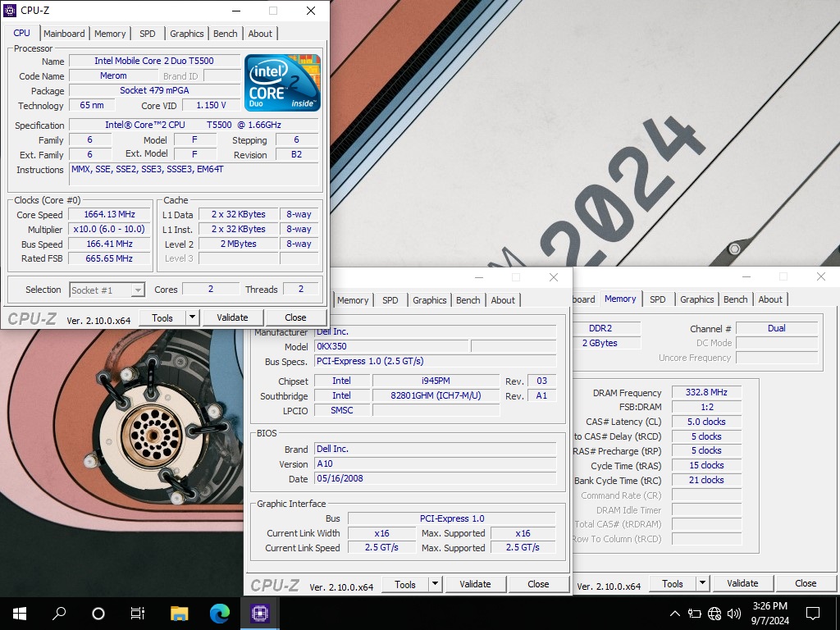Image resolution: width=840 pixels, height=630 pixels.
Task: Open the volume tray icon
Action: (734, 614)
